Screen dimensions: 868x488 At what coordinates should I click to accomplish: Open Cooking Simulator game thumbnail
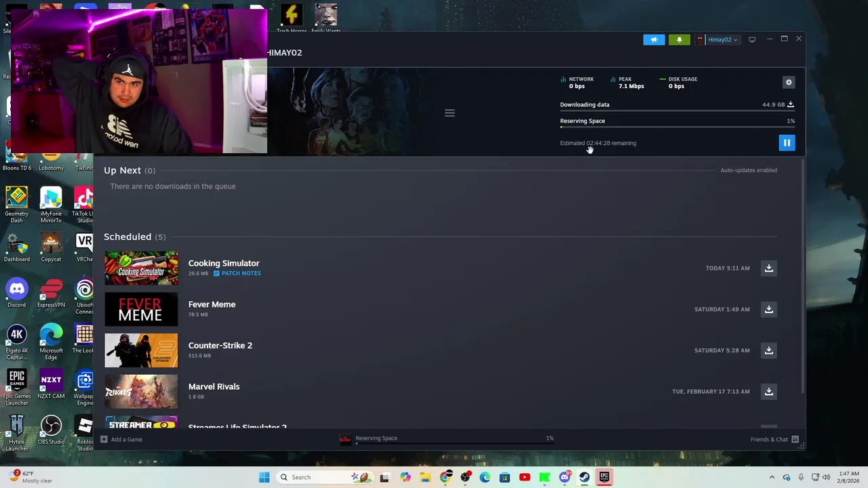tap(141, 268)
